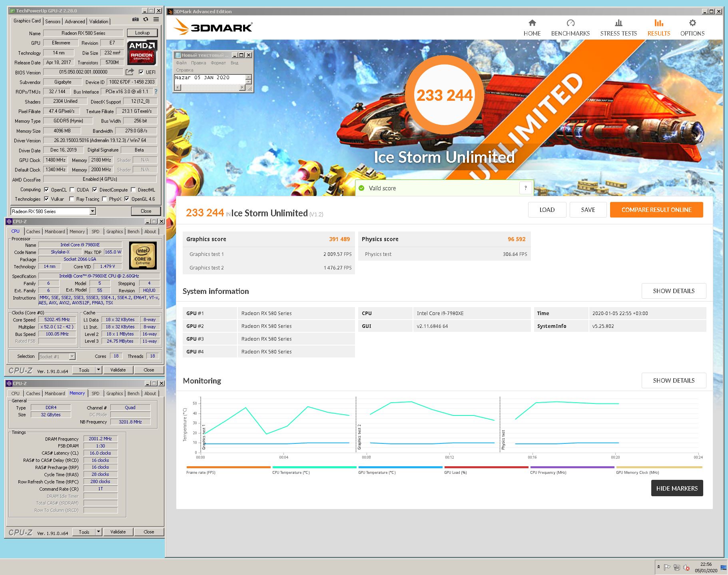Click the GPU-Z Lookup button
Screen dimensions: 728x575
pyautogui.click(x=142, y=33)
